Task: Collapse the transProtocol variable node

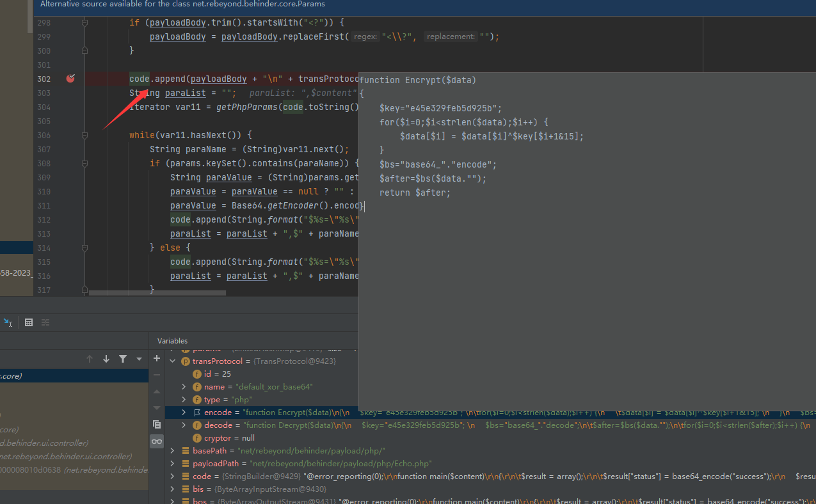Action: (173, 361)
